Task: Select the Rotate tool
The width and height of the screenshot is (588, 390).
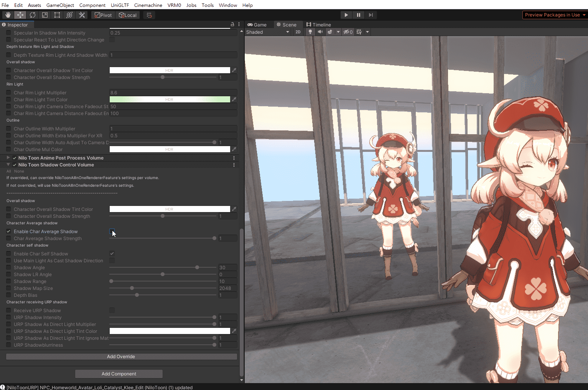Action: [x=33, y=15]
